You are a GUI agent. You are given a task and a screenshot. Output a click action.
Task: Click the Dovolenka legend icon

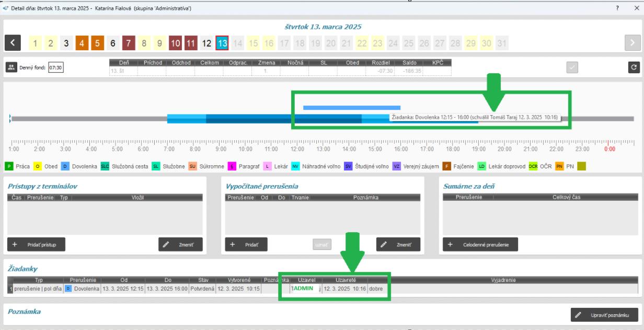pyautogui.click(x=65, y=166)
